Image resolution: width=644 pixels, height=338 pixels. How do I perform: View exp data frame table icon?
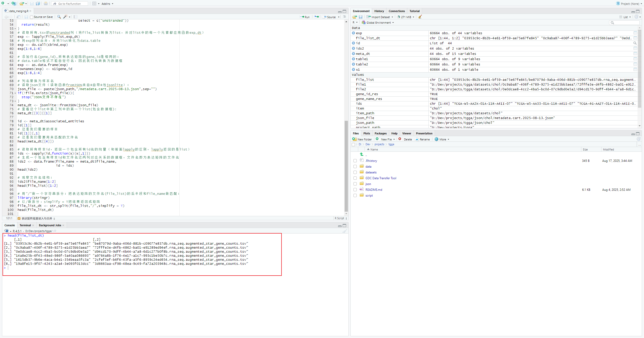click(x=635, y=33)
